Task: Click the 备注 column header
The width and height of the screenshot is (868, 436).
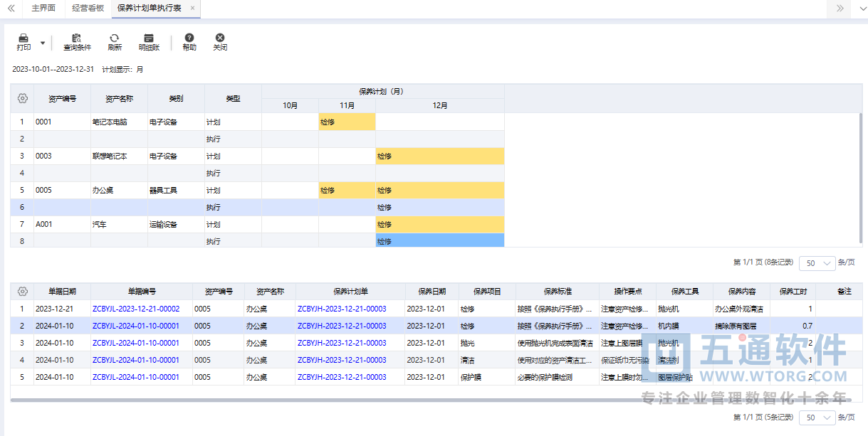Action: 845,292
